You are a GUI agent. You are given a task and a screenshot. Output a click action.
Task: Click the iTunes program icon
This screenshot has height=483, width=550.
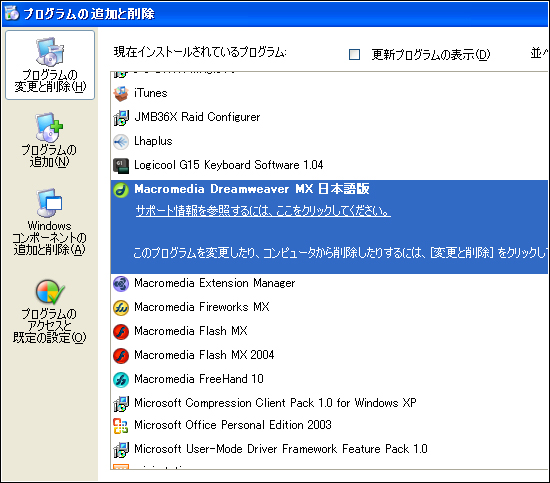coord(121,93)
